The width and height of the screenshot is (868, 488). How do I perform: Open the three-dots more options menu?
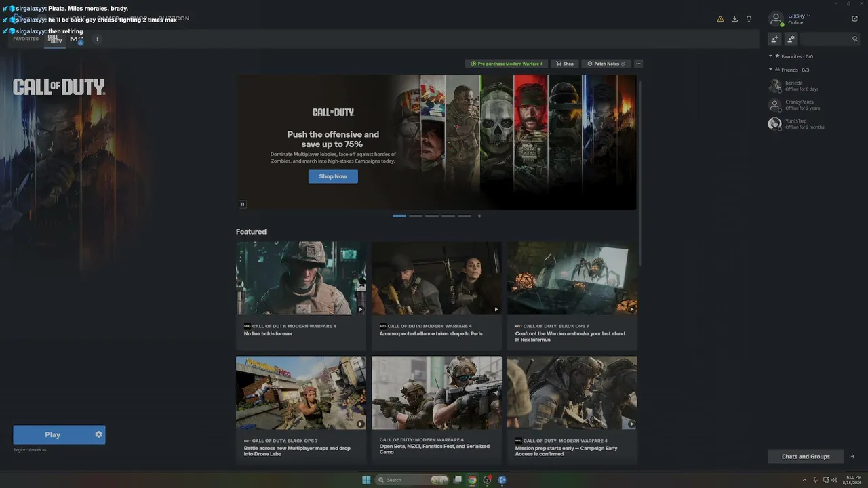tap(638, 64)
